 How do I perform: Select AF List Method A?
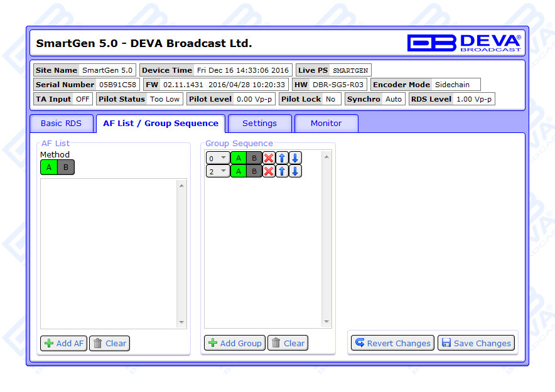click(x=49, y=167)
